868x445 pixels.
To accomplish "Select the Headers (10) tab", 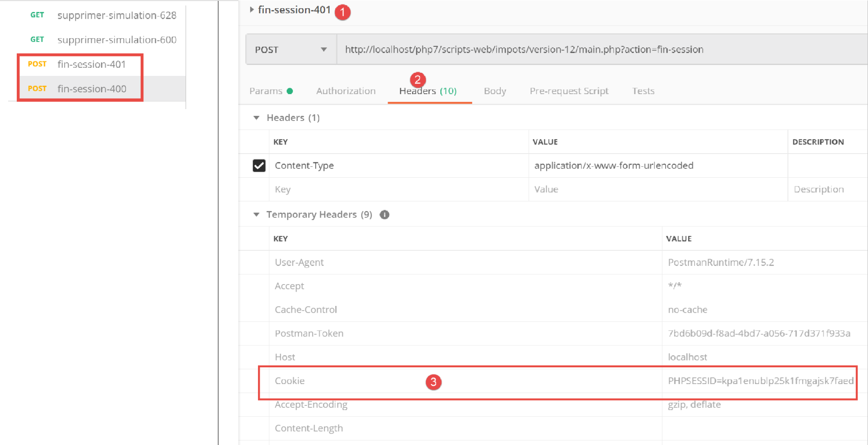I will tap(428, 91).
